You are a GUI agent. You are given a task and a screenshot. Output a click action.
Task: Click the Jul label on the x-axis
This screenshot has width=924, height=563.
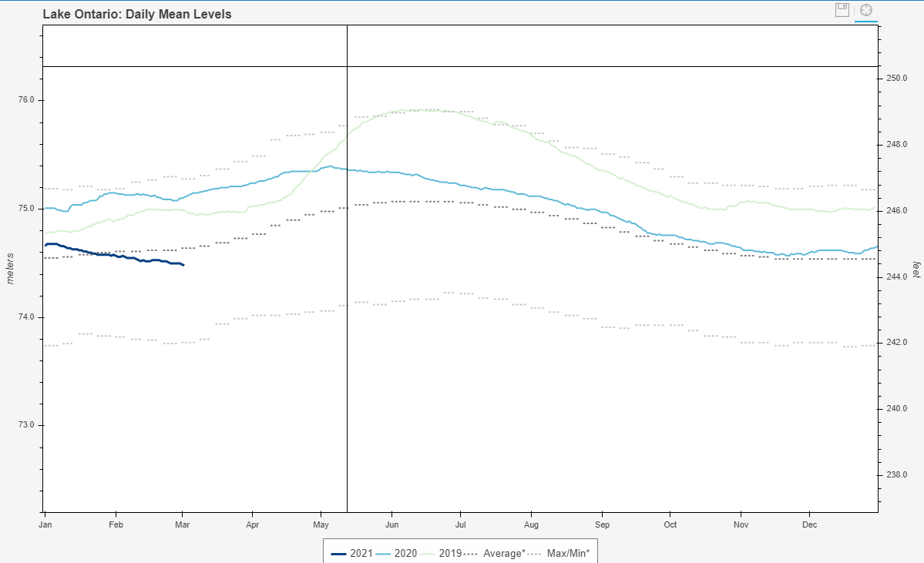[460, 524]
